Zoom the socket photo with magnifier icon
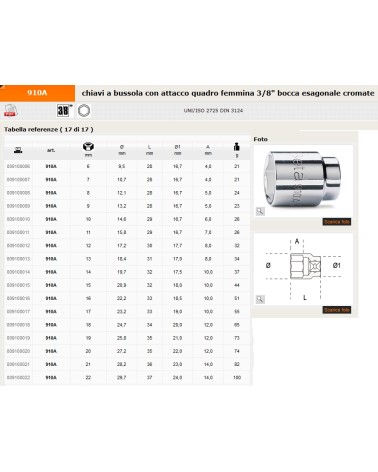Viewport: 378px width, 472px height. click(260, 211)
